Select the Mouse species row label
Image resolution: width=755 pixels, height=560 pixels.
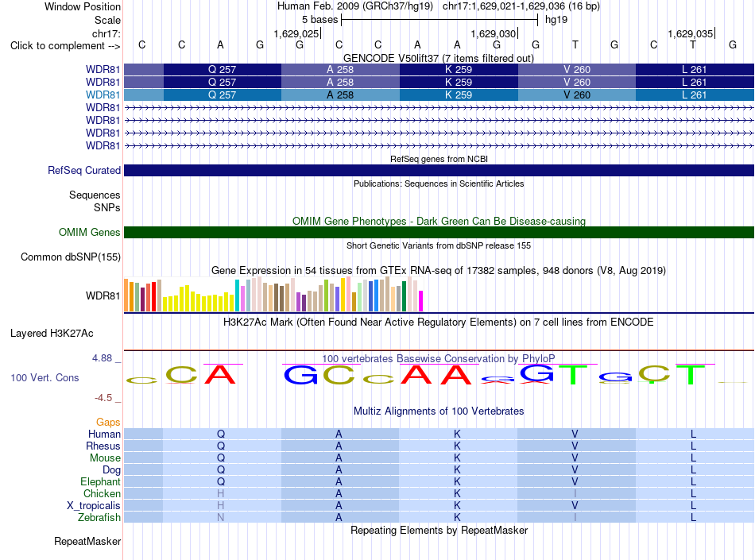pos(105,458)
